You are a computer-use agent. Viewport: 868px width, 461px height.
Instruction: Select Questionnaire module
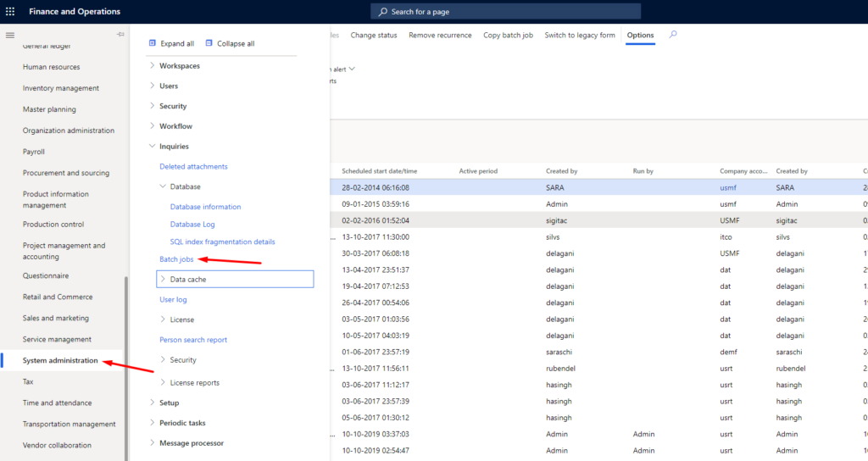pyautogui.click(x=46, y=275)
